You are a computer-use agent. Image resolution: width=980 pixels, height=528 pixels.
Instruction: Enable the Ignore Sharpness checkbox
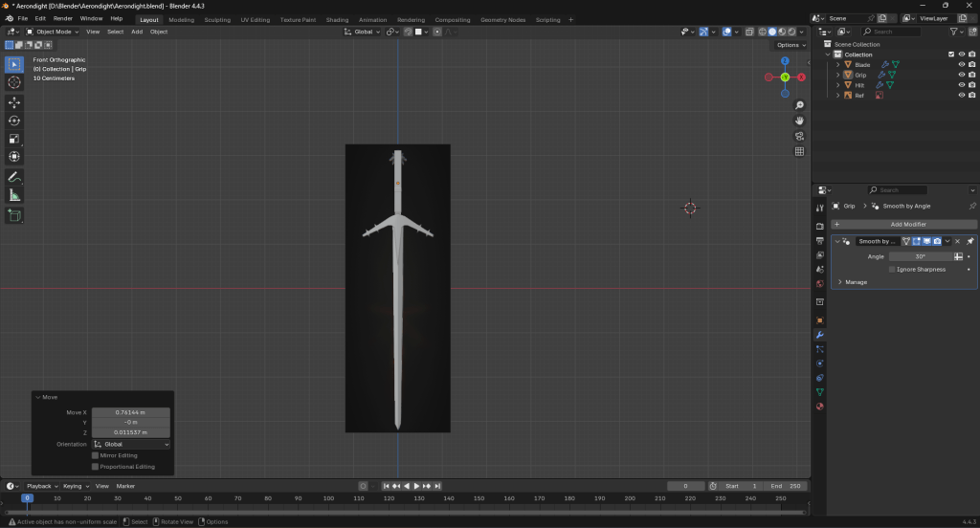point(892,270)
